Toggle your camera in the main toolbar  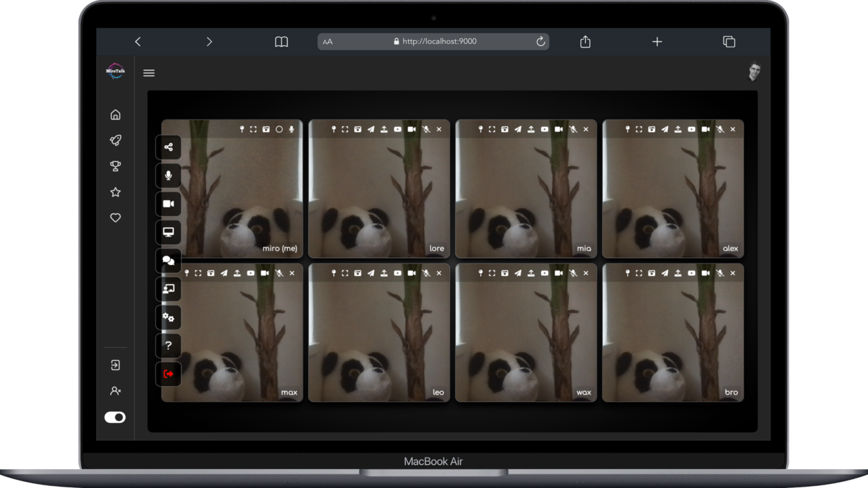[x=168, y=204]
